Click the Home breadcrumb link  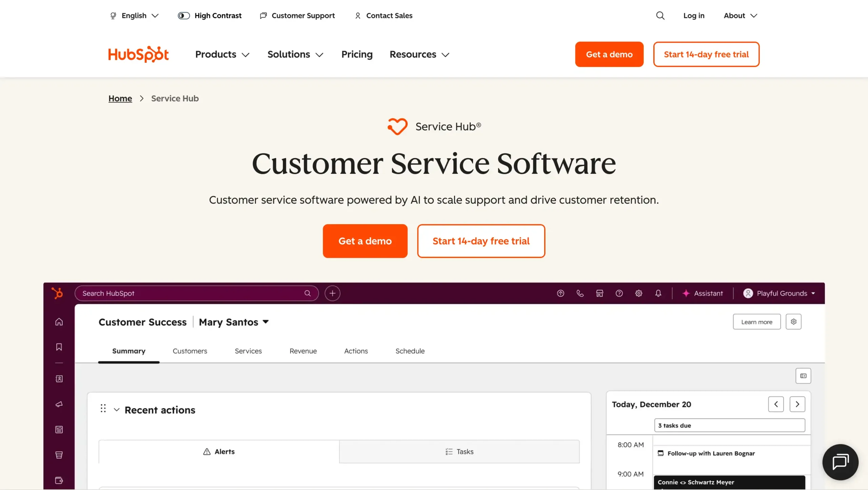[120, 98]
